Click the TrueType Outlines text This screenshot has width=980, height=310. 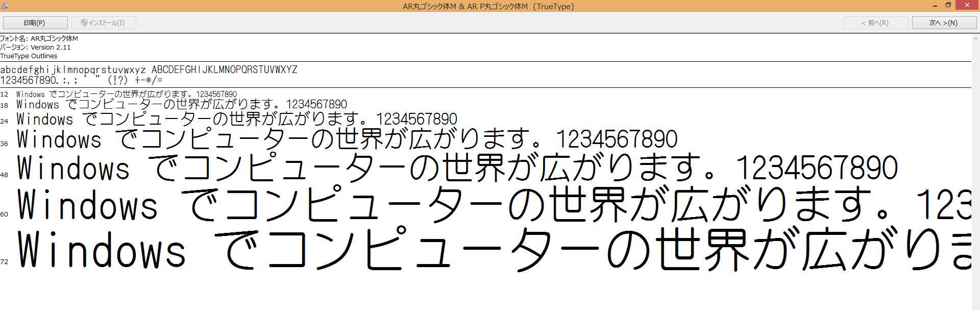29,56
